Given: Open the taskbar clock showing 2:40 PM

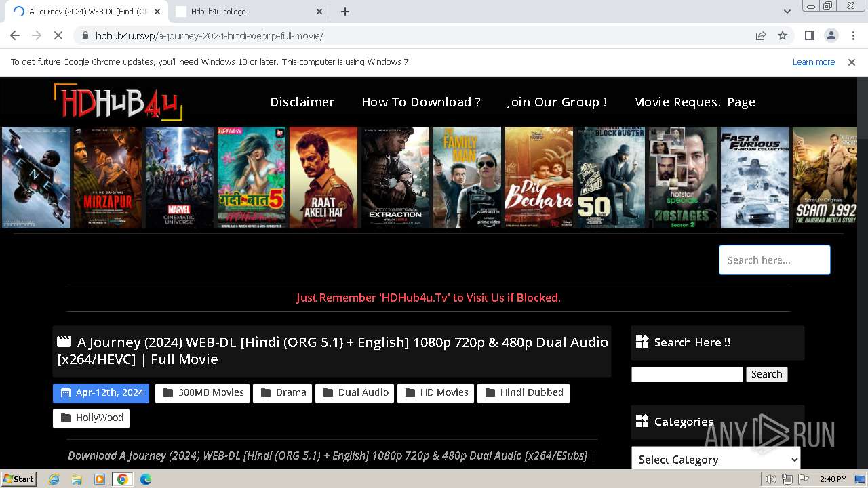Looking at the screenshot, I should click(x=833, y=479).
